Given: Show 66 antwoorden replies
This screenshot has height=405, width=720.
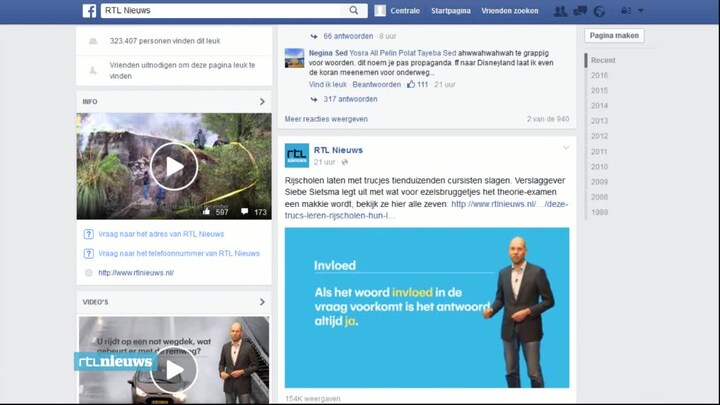Looking at the screenshot, I should click(x=348, y=36).
